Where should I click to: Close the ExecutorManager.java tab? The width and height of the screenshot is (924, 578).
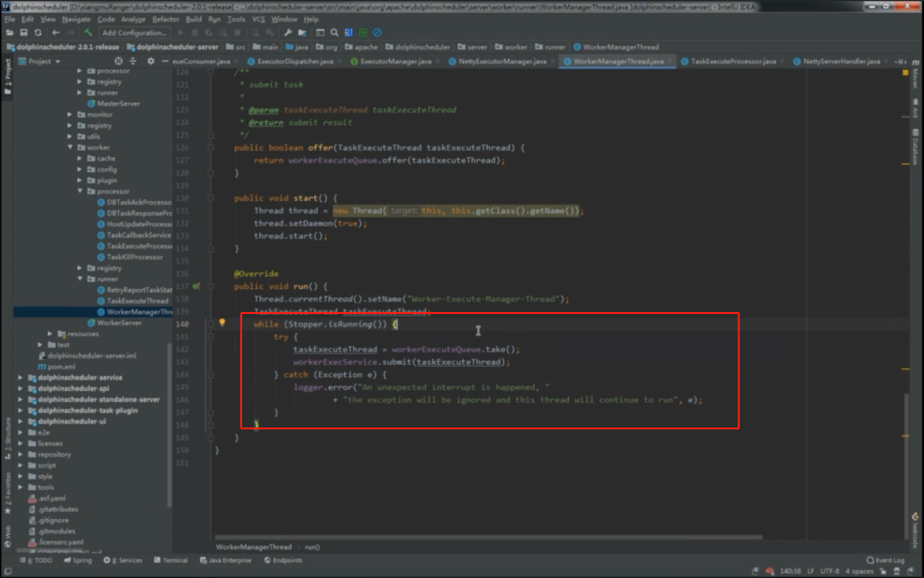coord(439,62)
